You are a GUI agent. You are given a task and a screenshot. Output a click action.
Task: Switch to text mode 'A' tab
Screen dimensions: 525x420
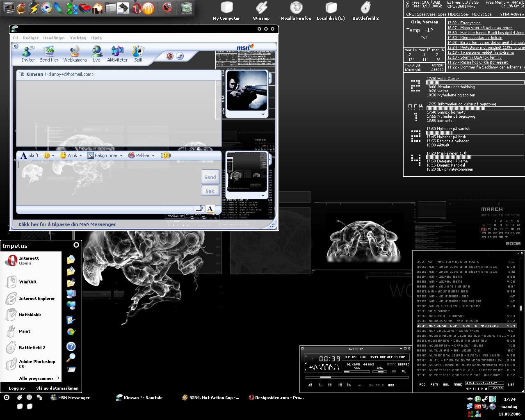coord(210,208)
